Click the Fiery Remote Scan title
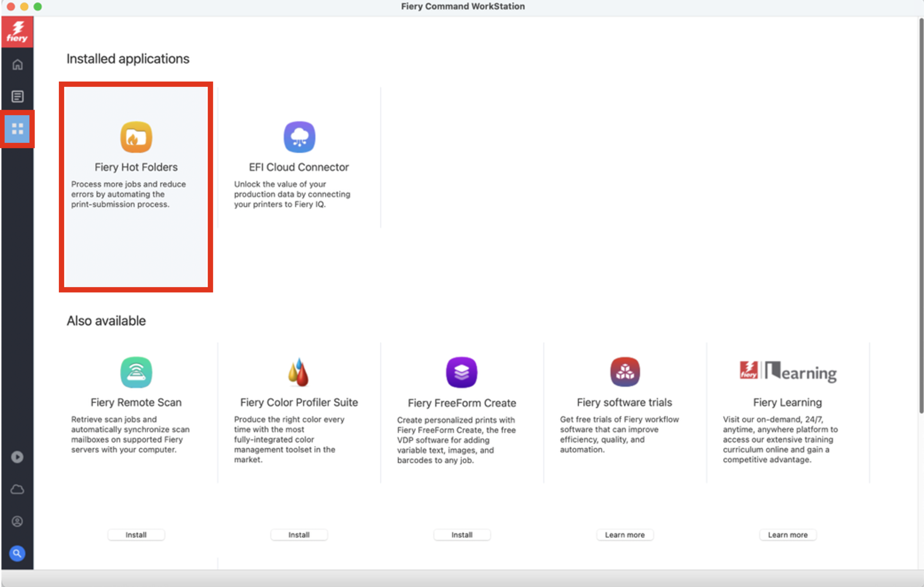Screen dimensions: 924x587 point(136,403)
